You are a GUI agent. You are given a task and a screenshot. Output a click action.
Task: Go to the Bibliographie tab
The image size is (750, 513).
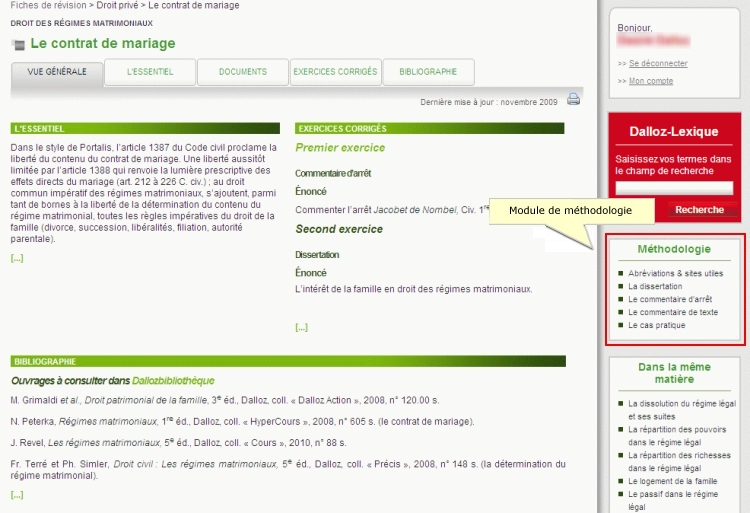click(428, 72)
